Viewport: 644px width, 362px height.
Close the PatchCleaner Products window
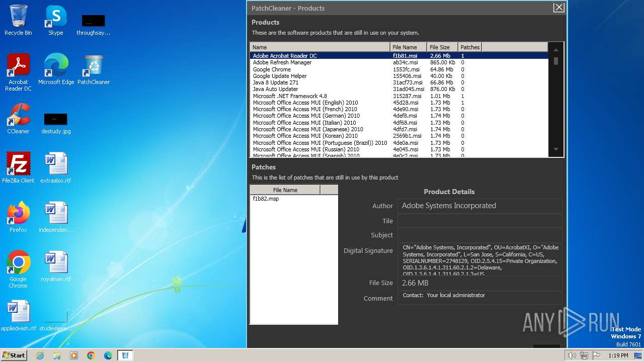[x=558, y=8]
